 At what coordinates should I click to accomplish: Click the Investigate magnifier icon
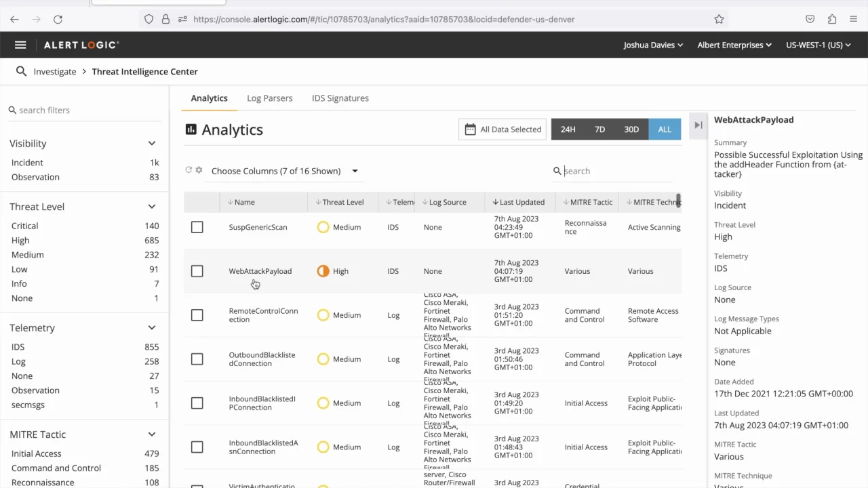click(x=21, y=71)
